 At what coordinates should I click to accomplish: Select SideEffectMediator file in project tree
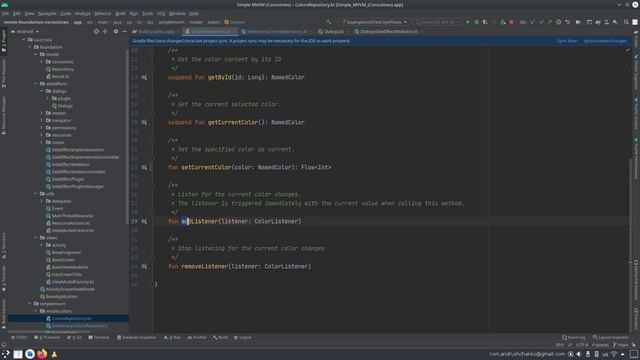coord(70,164)
